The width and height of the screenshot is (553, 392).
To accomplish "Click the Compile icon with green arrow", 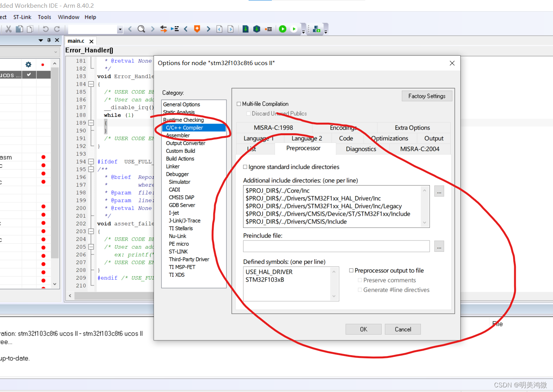I will click(245, 29).
